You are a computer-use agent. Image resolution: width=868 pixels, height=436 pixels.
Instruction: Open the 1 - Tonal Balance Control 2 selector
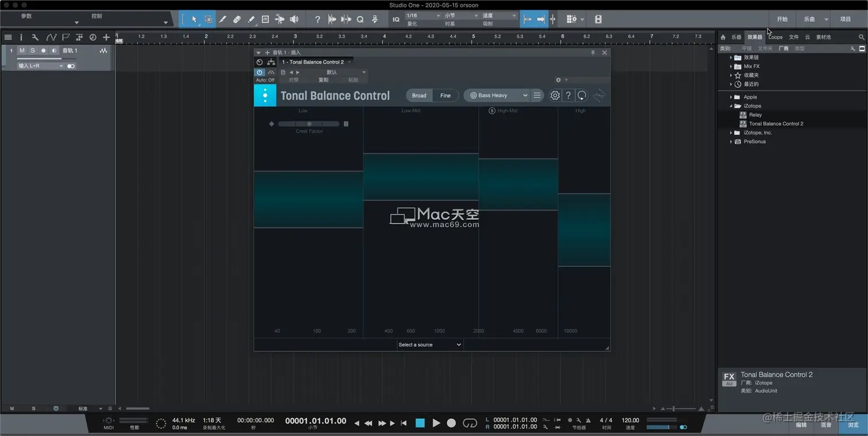click(x=316, y=62)
